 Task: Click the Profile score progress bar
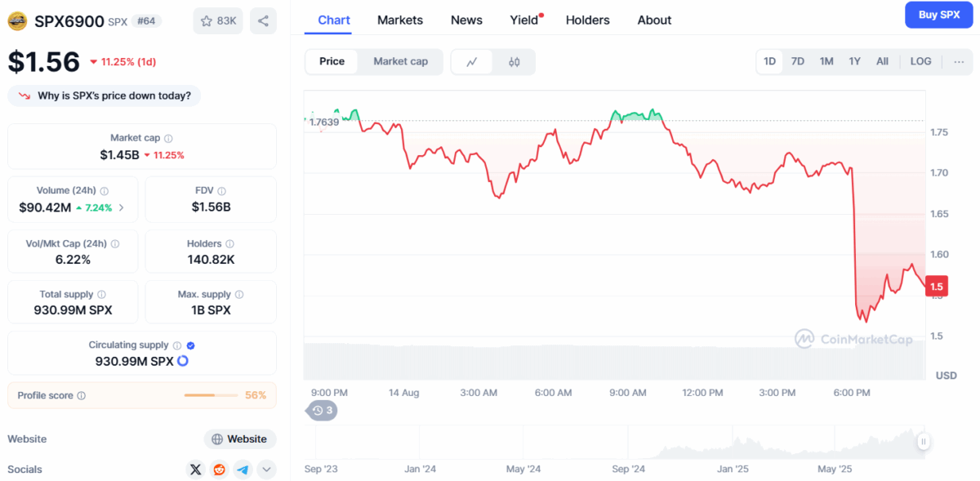(x=211, y=396)
